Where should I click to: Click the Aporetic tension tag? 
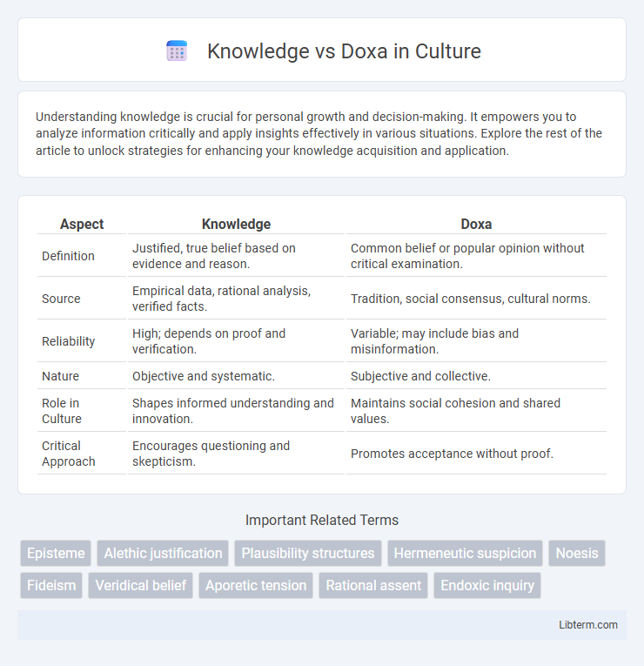pos(256,585)
